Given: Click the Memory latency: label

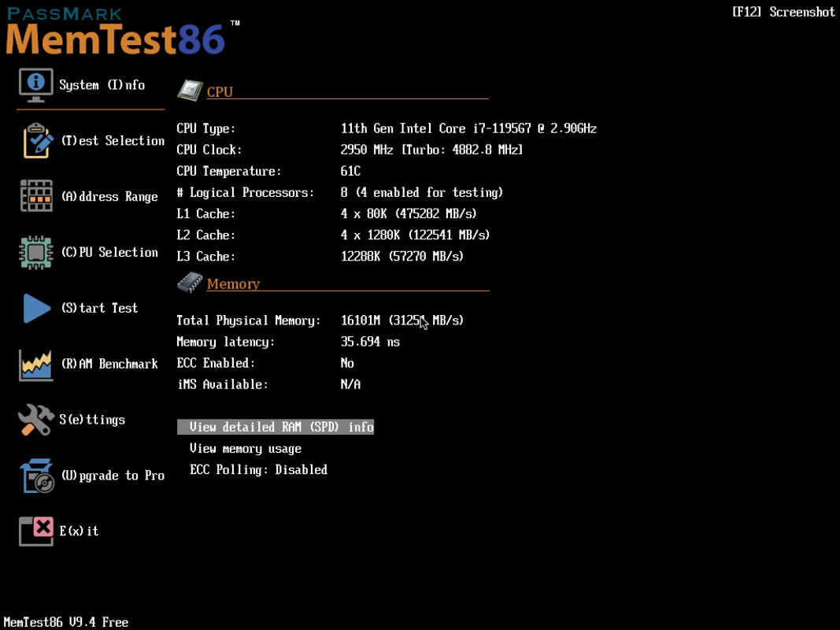Looking at the screenshot, I should [225, 342].
